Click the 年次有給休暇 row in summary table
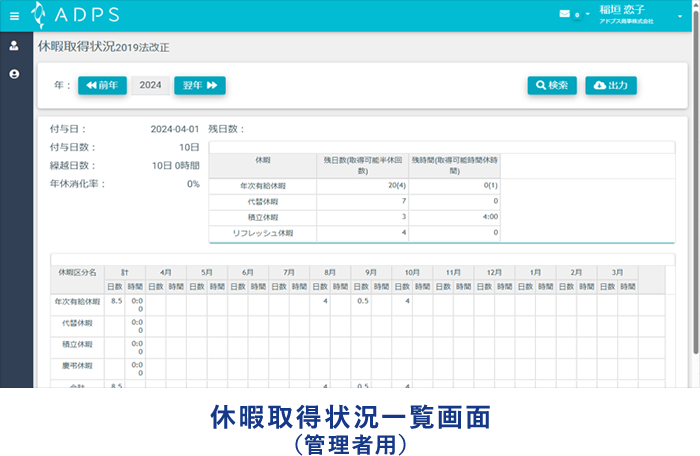This screenshot has height=456, width=700. [263, 187]
